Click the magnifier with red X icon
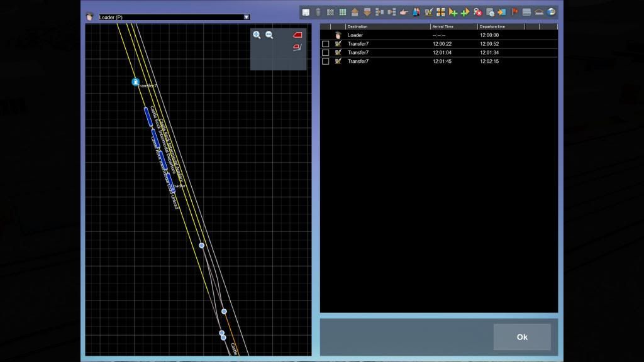The height and width of the screenshot is (362, 644). pyautogui.click(x=478, y=13)
